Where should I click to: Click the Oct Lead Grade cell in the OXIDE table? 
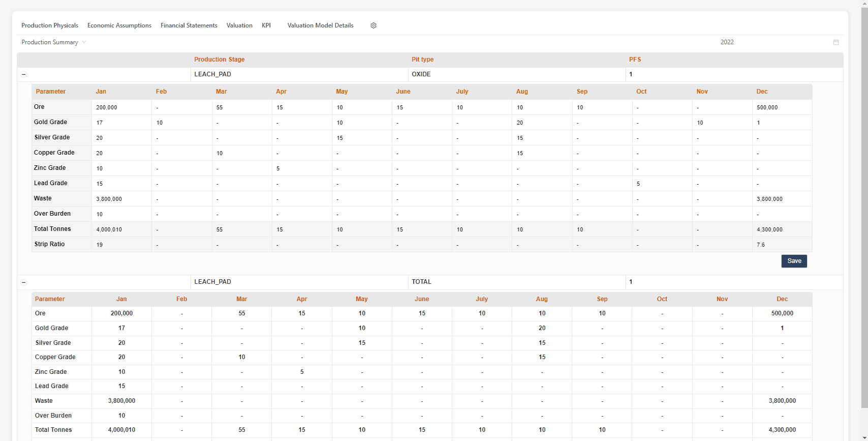[x=662, y=184]
